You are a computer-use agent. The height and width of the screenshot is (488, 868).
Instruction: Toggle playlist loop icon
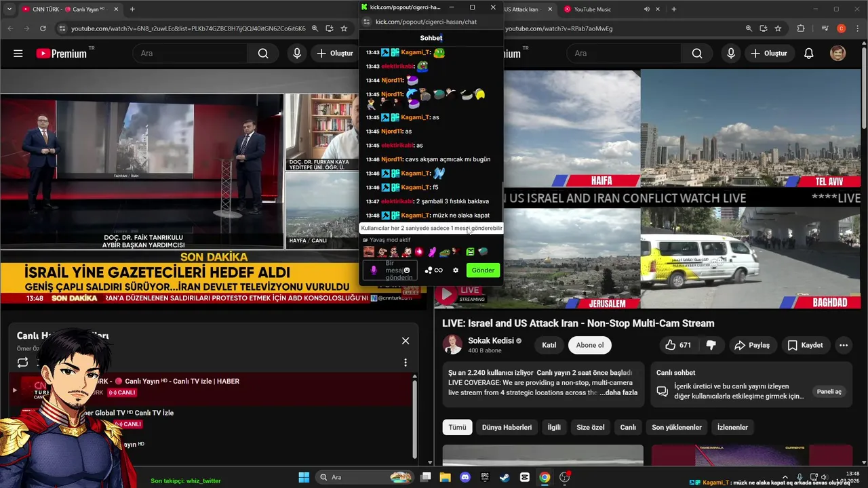coord(23,363)
